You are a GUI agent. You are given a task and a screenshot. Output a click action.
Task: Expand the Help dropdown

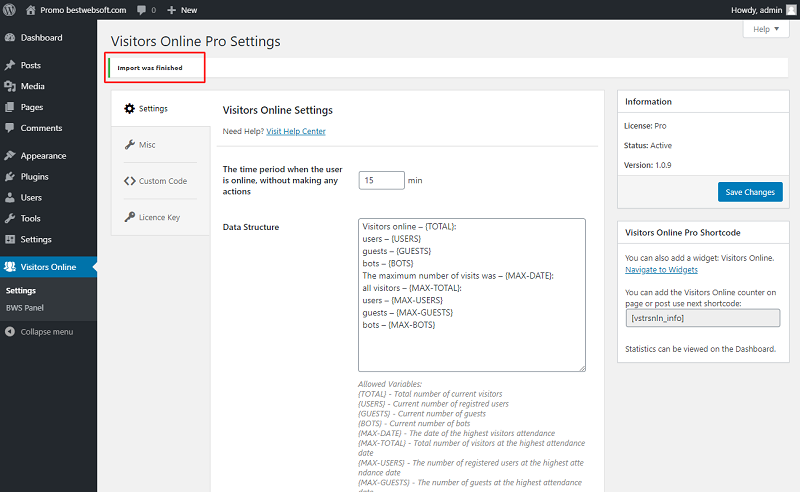(766, 30)
